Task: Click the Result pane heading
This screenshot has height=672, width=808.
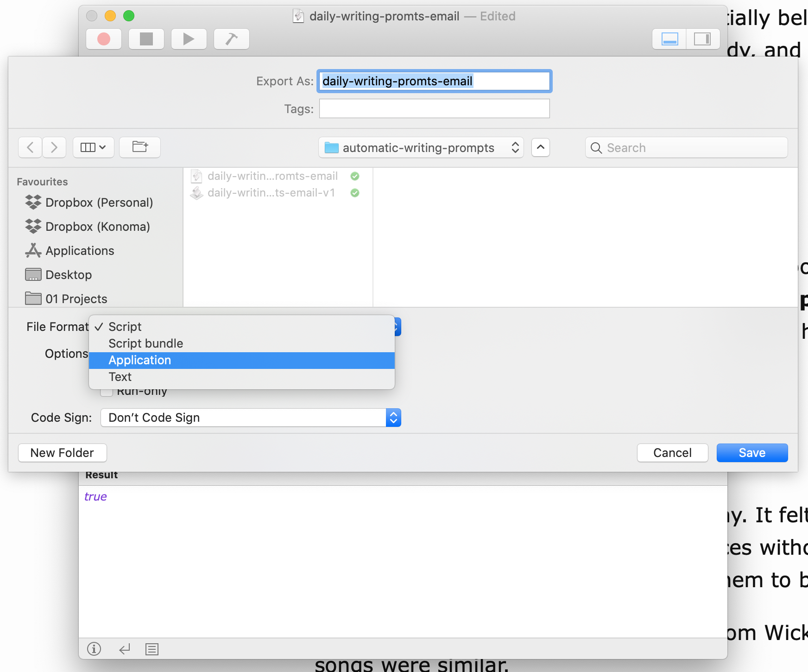Action: click(x=101, y=475)
